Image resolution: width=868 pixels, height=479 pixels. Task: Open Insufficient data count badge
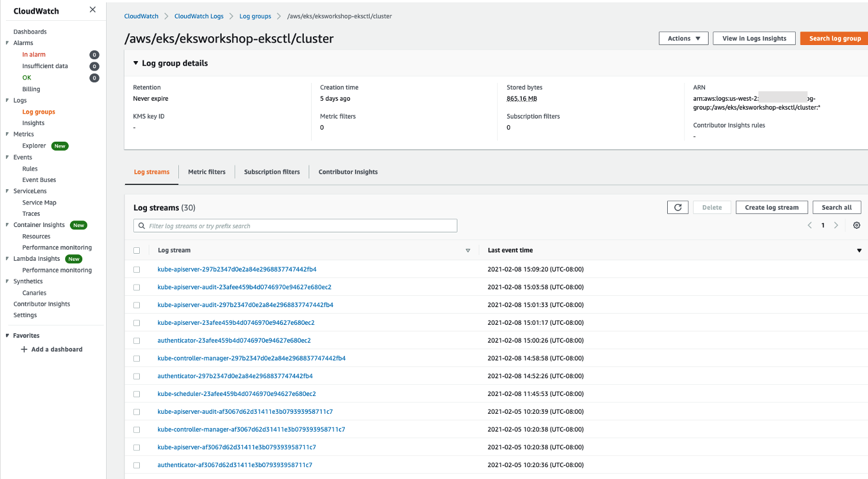click(94, 66)
